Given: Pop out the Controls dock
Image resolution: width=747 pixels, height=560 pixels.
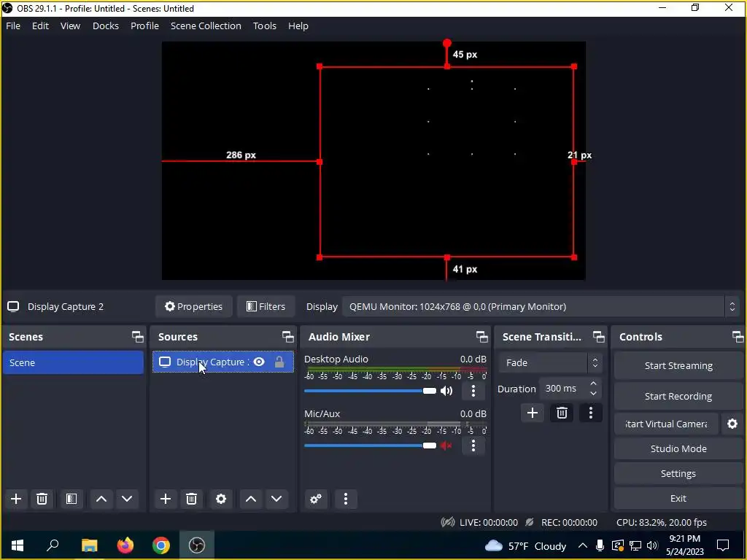Looking at the screenshot, I should click(x=738, y=337).
